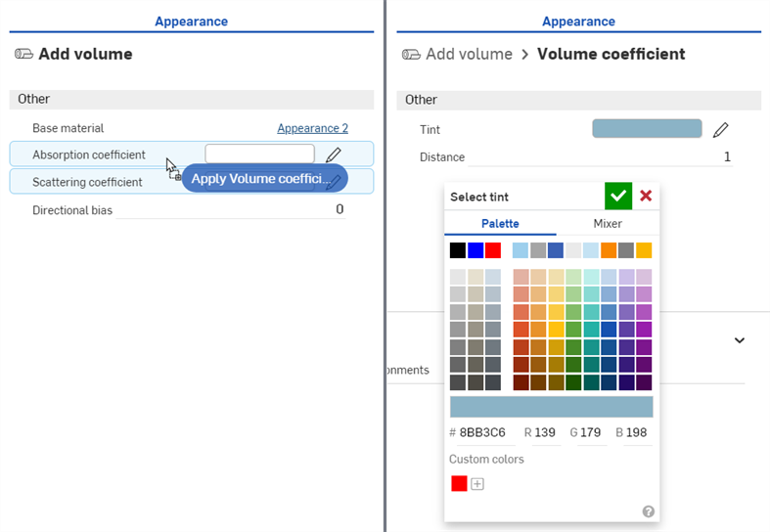Go back to Add volume breadcrumb
The image size is (770, 532).
[469, 54]
